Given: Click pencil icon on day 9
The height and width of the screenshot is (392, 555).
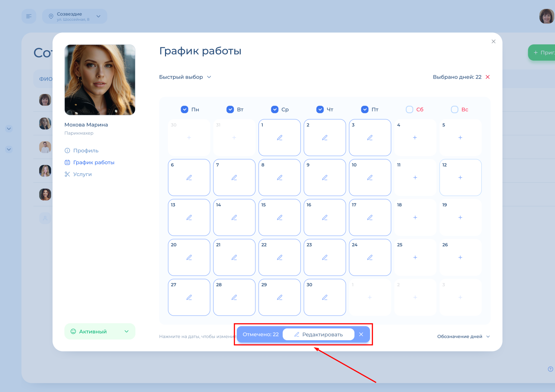Looking at the screenshot, I should click(325, 178).
